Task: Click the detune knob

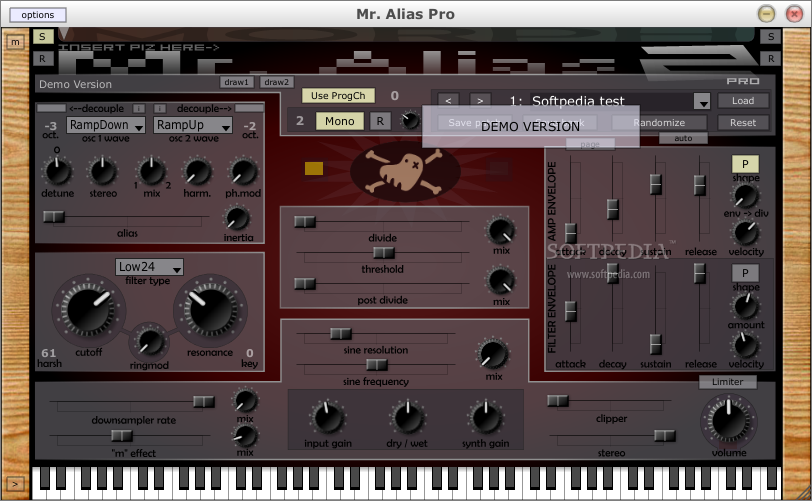Action: (x=57, y=171)
